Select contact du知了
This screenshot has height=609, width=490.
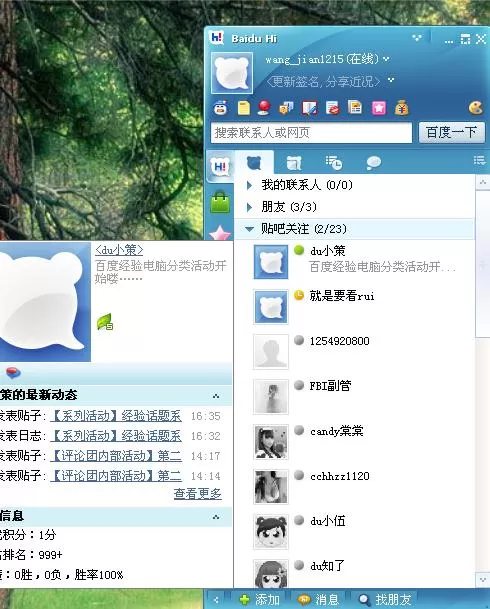coord(354,572)
